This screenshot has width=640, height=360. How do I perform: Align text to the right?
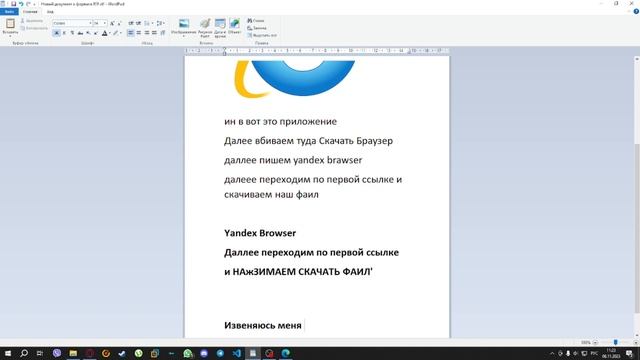point(147,33)
